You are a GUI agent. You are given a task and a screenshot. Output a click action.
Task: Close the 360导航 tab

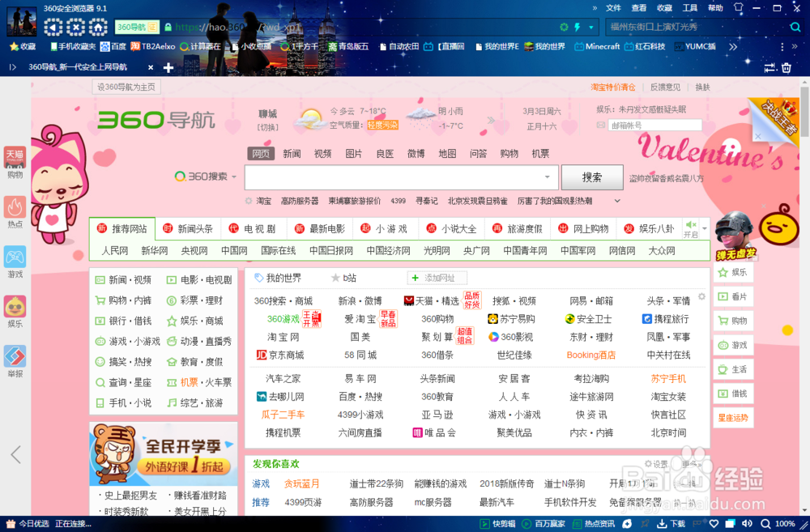[x=151, y=67]
